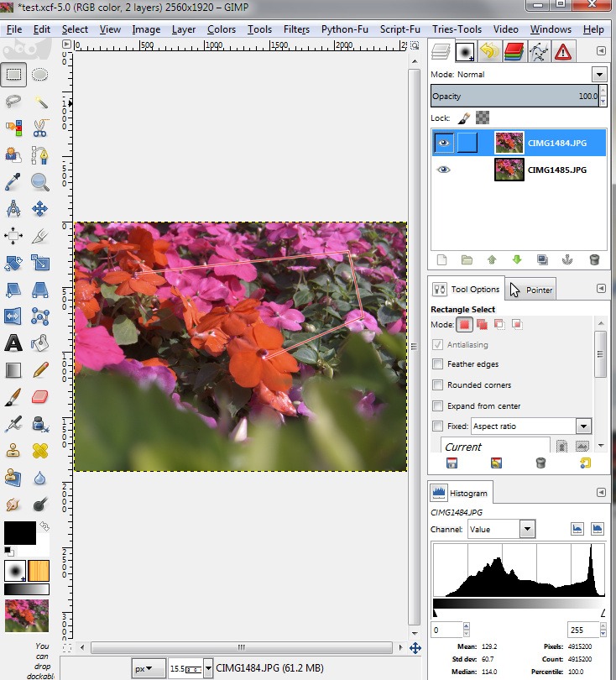The height and width of the screenshot is (680, 616).
Task: Adjust the layer Opacity slider
Action: pyautogui.click(x=515, y=96)
